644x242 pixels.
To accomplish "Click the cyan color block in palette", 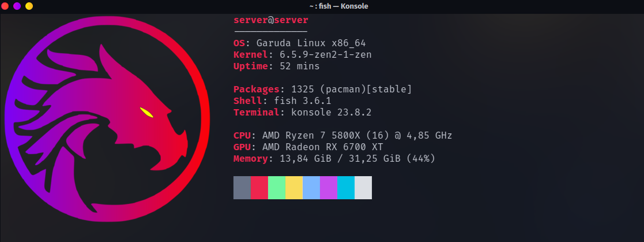I will 346,188.
